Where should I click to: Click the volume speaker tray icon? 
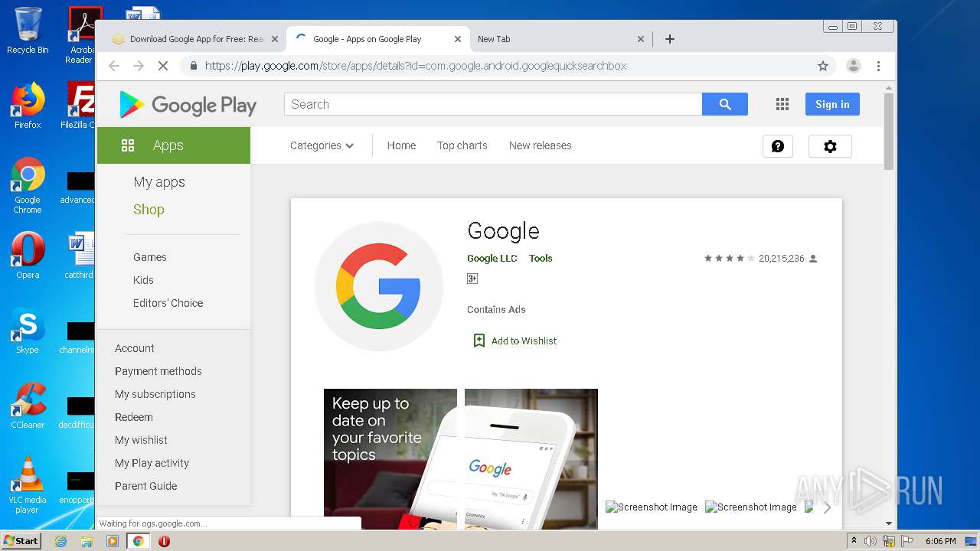[x=871, y=541]
